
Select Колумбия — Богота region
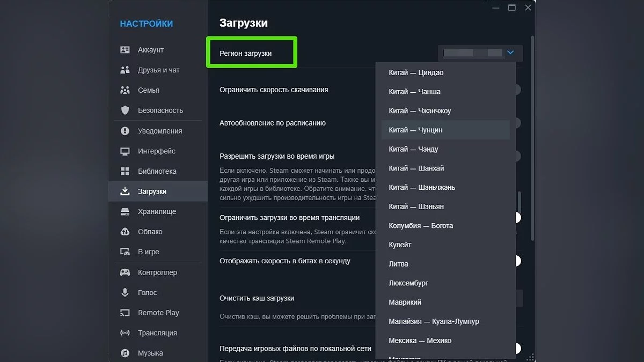point(445,225)
